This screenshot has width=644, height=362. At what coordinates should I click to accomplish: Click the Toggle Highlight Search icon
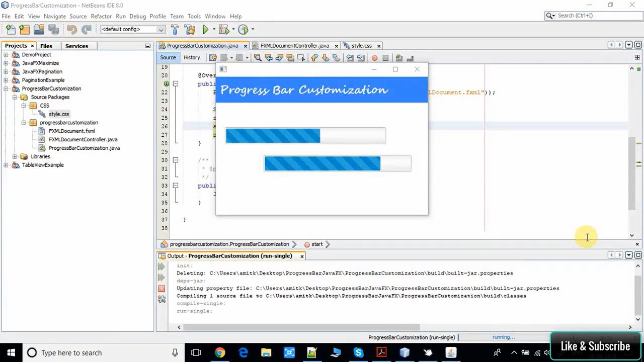pyautogui.click(x=290, y=58)
